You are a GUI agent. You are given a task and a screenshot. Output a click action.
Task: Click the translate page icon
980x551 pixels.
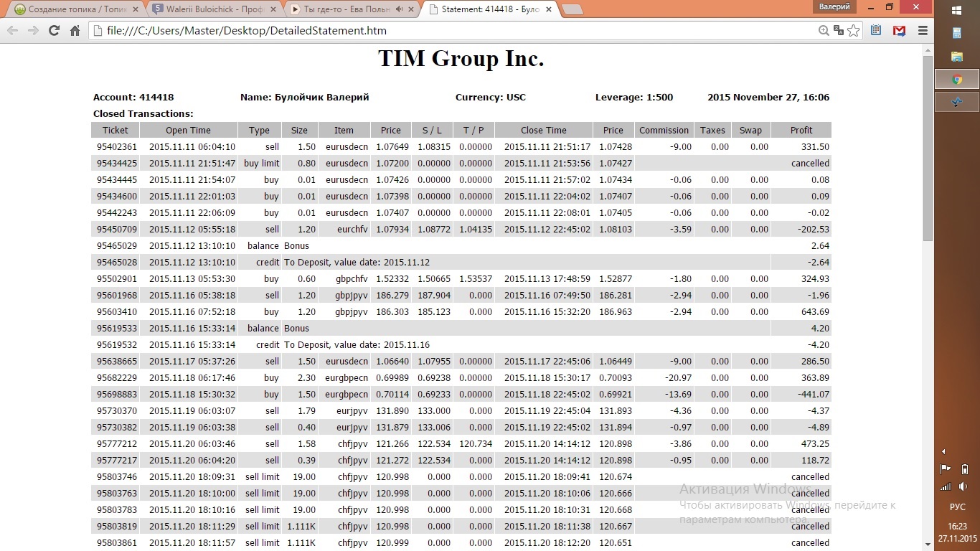tap(838, 31)
